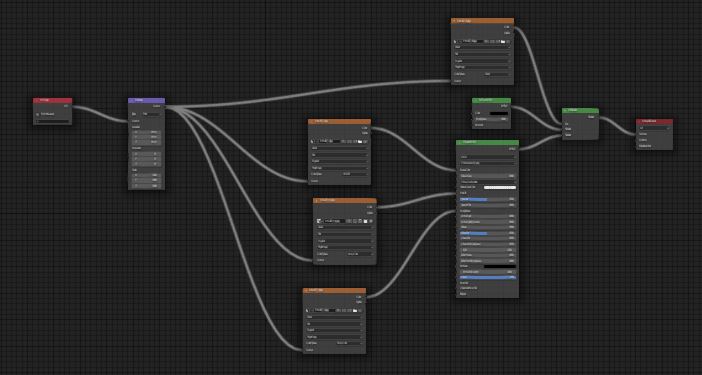Click Location X field in Mapping node
The width and height of the screenshot is (702, 375).
pos(147,132)
